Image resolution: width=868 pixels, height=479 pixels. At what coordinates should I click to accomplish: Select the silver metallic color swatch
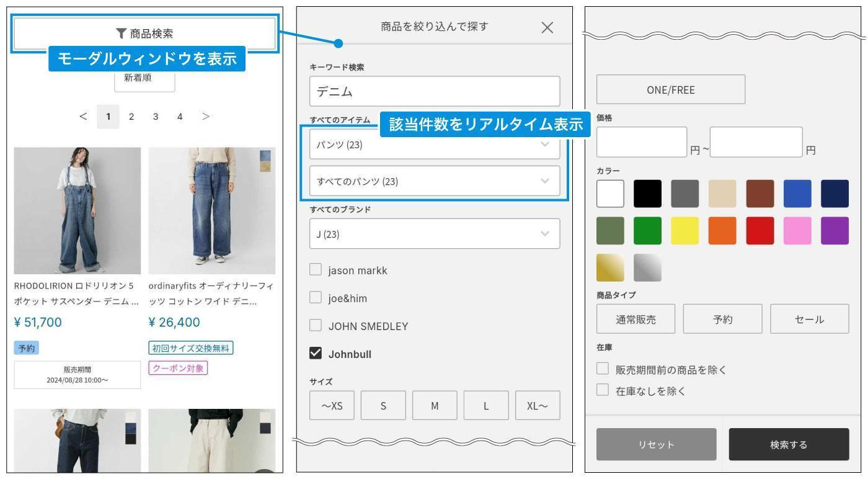pos(647,268)
